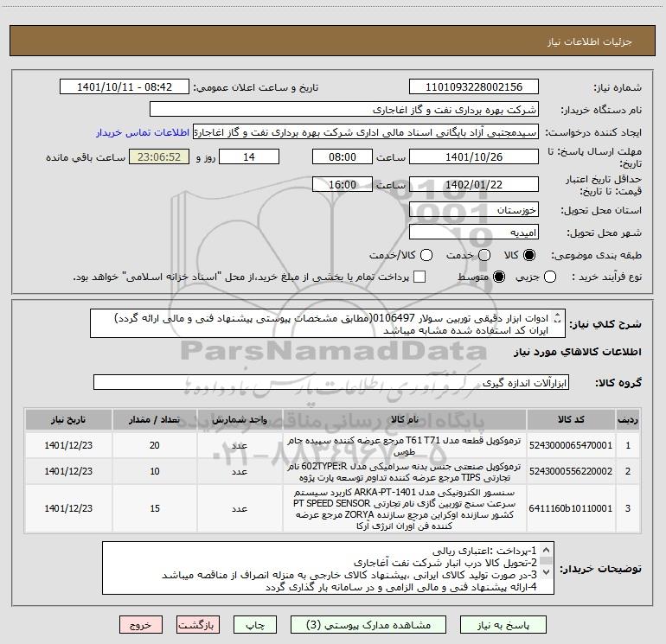Click the stepper arrows on description box
This screenshot has height=644, width=666.
point(558,317)
